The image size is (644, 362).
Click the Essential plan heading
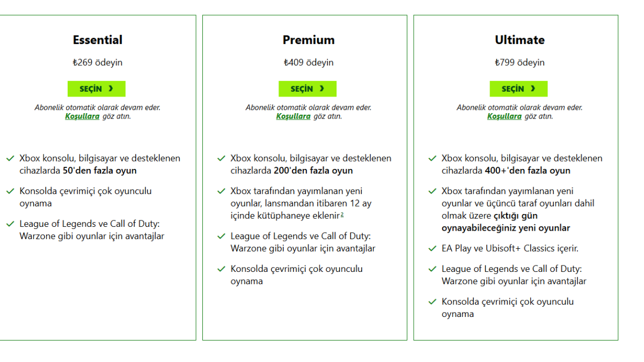point(98,40)
